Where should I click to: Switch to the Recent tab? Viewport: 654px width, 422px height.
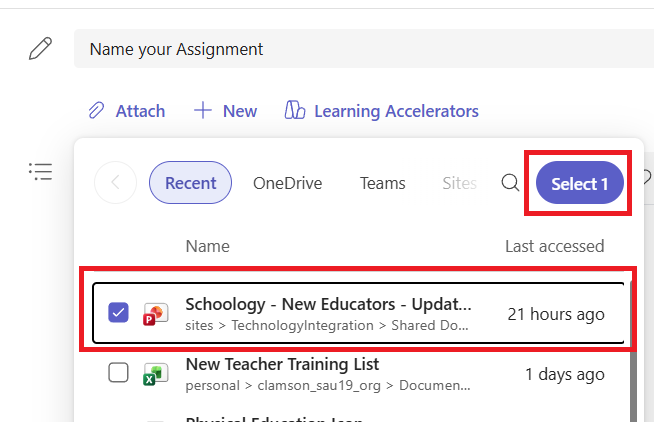(x=190, y=183)
